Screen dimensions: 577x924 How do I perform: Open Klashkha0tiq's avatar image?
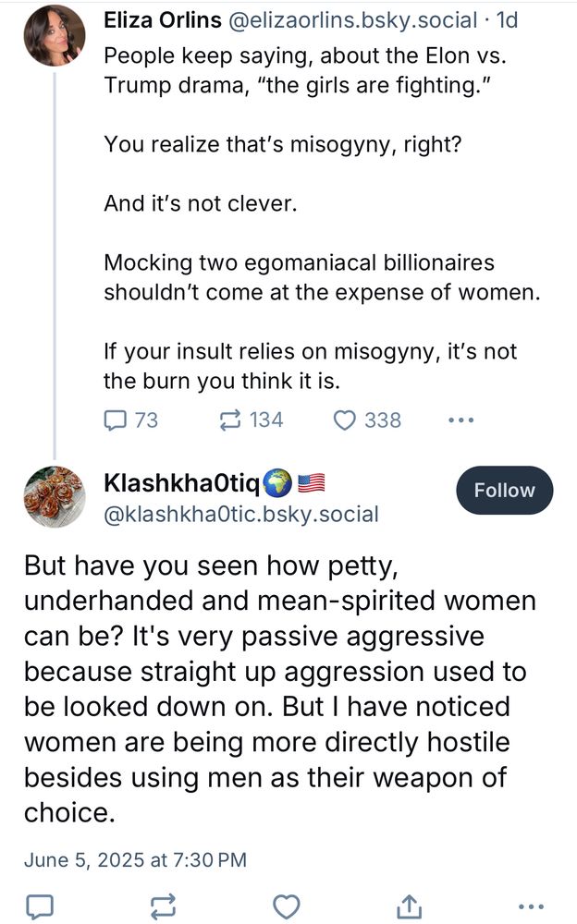(55, 495)
